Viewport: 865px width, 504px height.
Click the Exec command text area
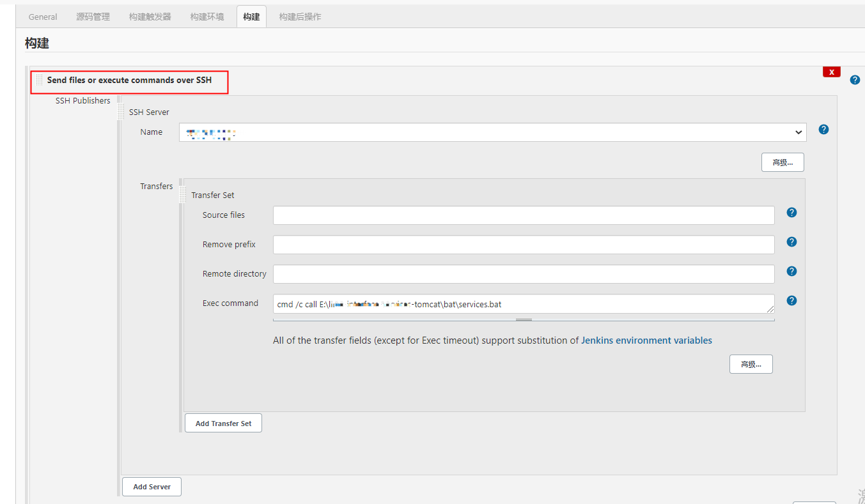(524, 304)
